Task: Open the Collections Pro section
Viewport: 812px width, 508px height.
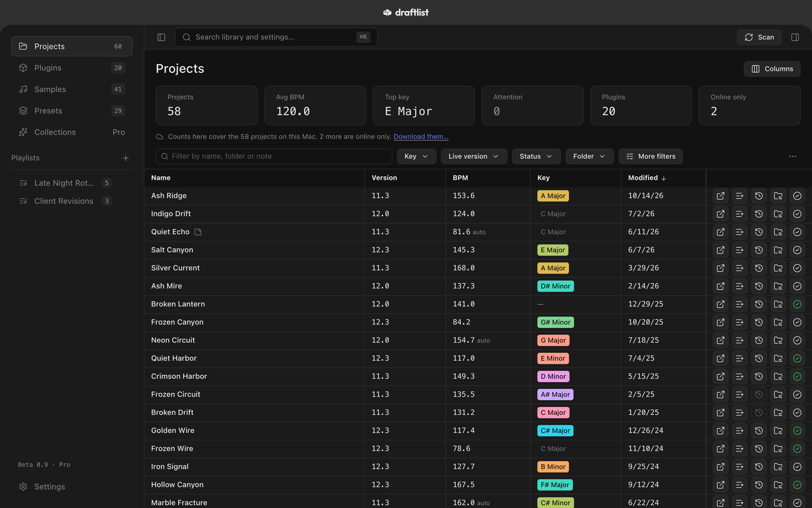Action: click(x=72, y=132)
